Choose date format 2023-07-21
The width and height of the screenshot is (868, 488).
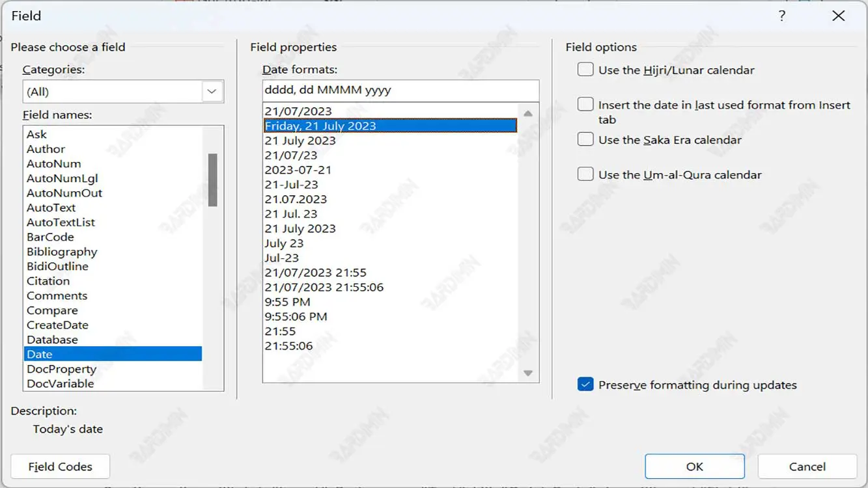point(298,170)
